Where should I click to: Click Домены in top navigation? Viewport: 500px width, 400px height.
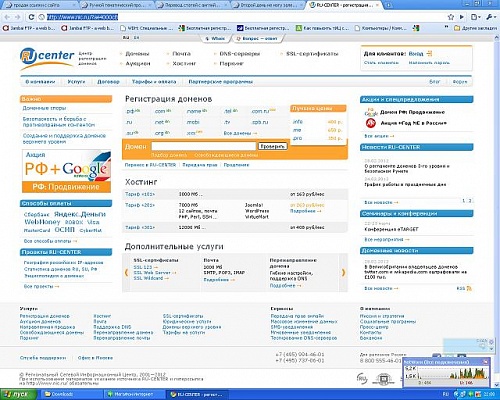[137, 53]
